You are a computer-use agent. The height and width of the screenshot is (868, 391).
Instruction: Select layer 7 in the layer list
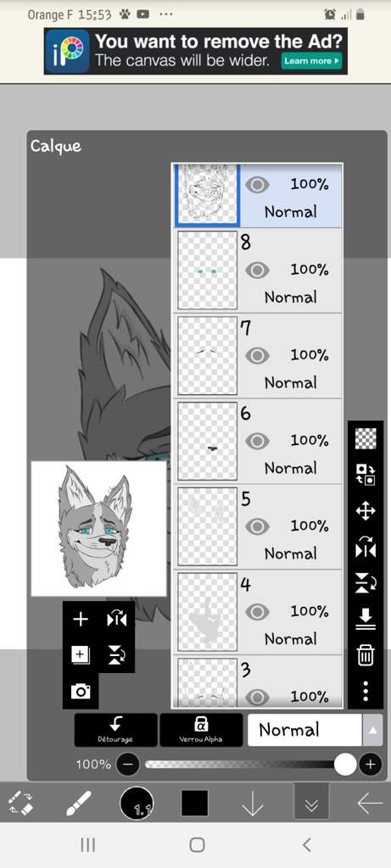257,356
